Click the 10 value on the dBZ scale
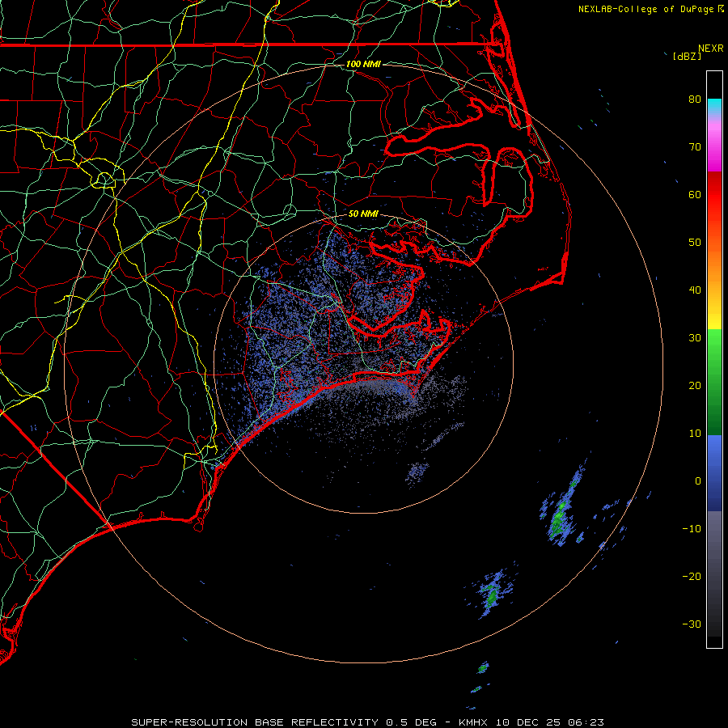 coord(695,434)
